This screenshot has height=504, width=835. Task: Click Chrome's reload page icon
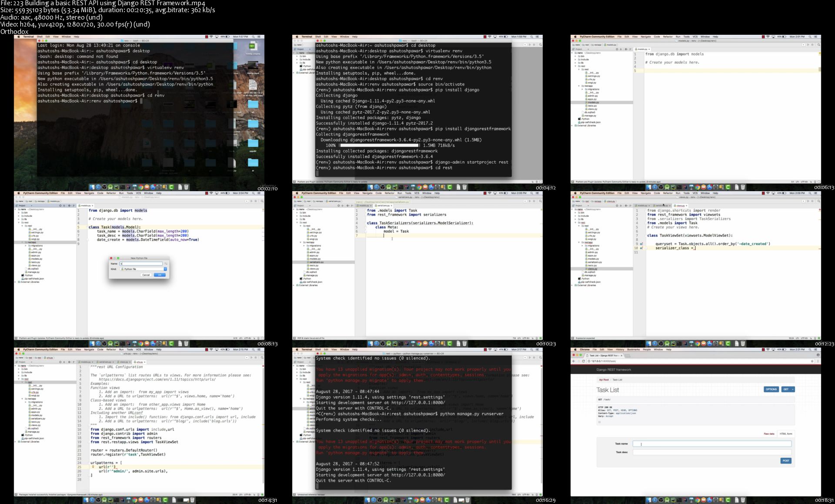(583, 361)
